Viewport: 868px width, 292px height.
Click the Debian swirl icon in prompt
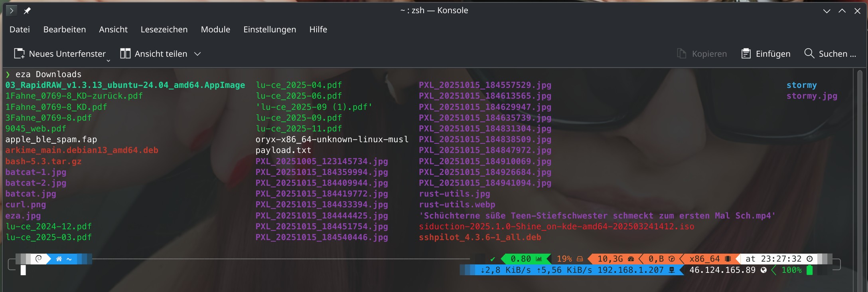(39, 259)
